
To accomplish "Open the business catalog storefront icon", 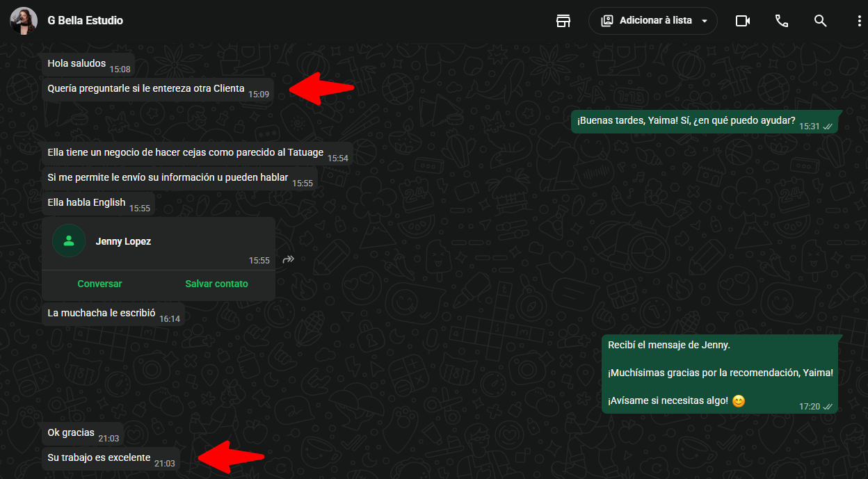I will [x=563, y=21].
